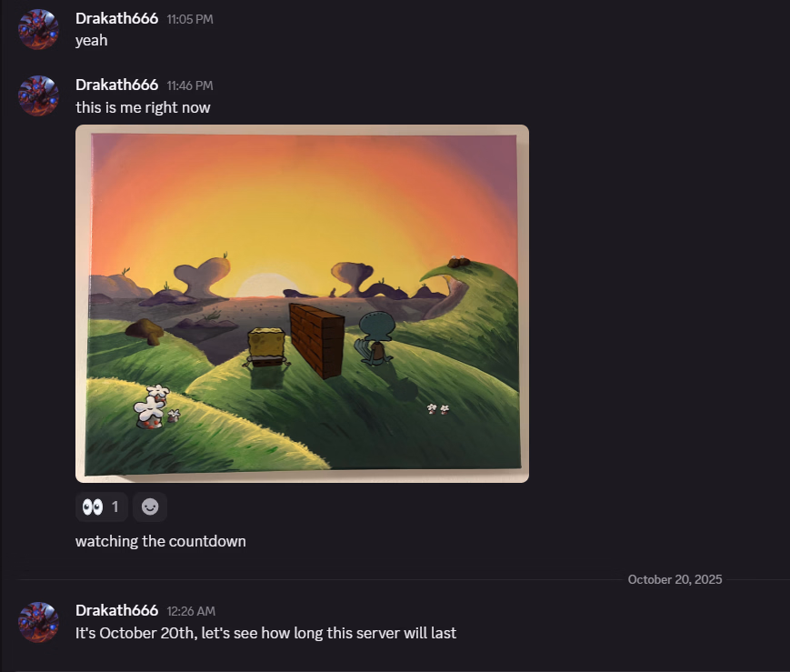Viewport: 790px width, 672px height.
Task: Toggle the eyes emoji reaction
Action: [101, 507]
